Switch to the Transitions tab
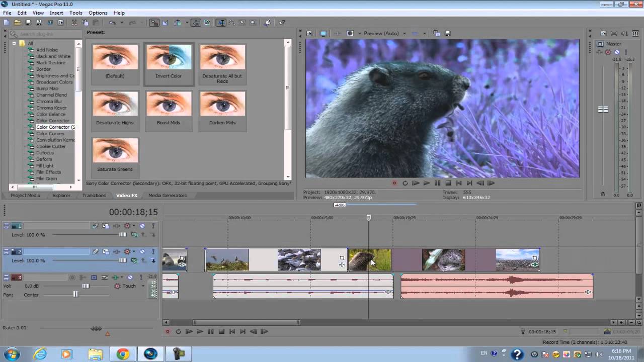Image resolution: width=644 pixels, height=362 pixels. pos(94,195)
